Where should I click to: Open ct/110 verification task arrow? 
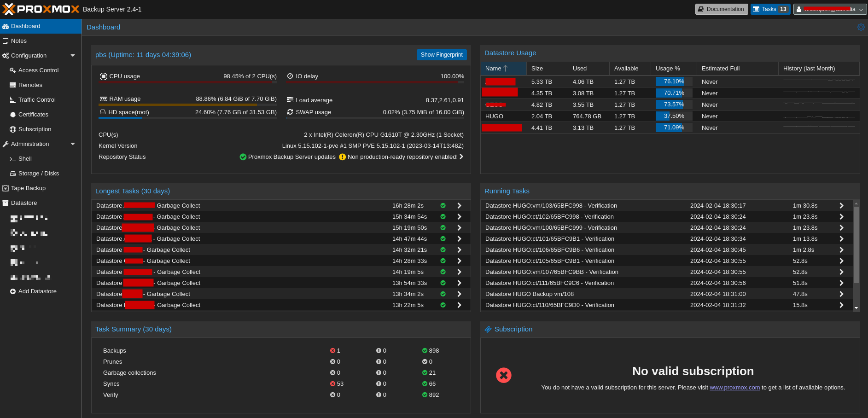(x=841, y=305)
